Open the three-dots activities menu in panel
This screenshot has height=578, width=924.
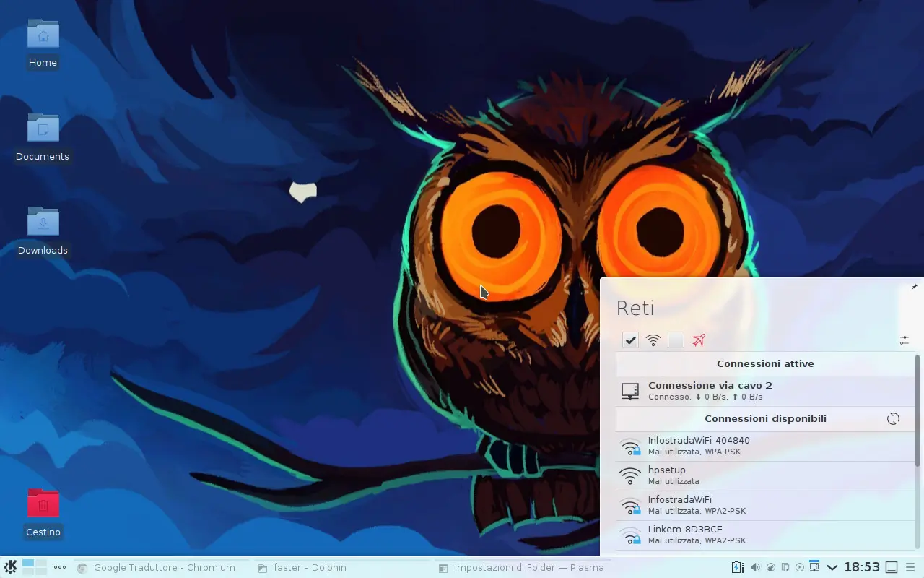tap(60, 567)
